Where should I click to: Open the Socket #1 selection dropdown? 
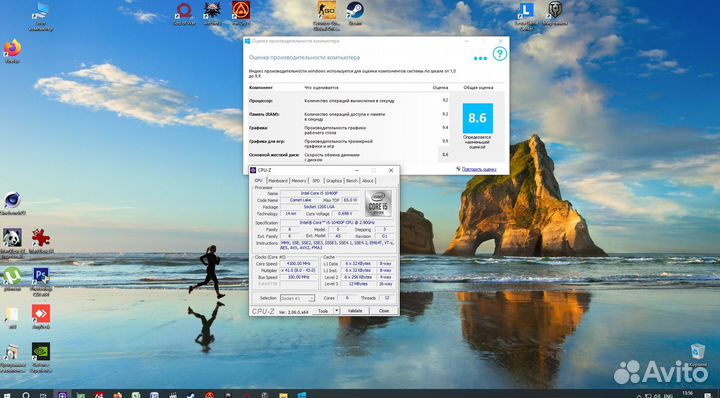297,298
